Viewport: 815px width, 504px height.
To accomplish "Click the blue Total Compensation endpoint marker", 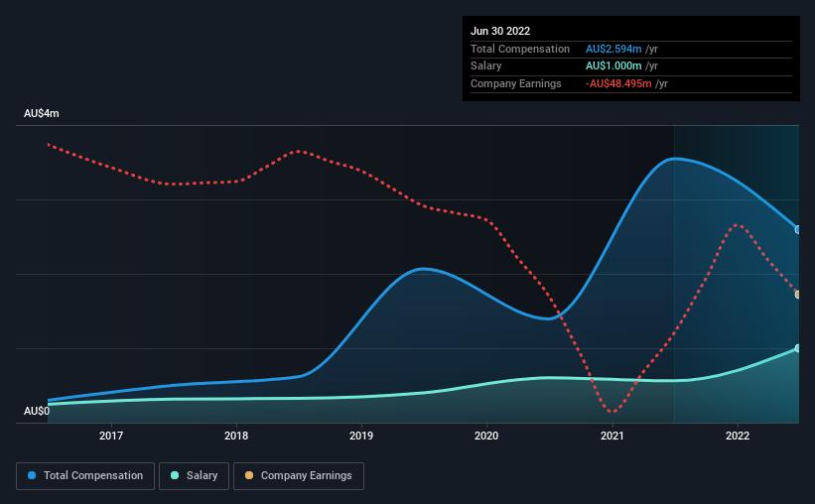I will 797,229.
